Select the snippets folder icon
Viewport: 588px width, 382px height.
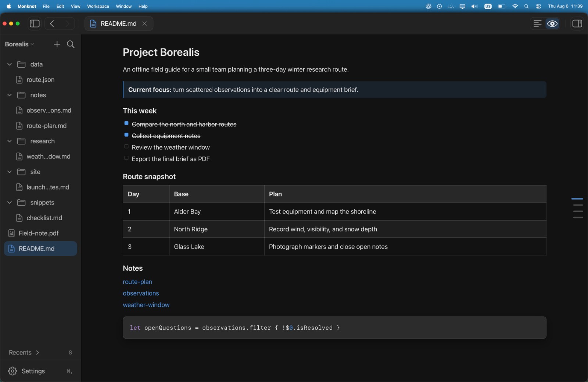click(21, 202)
